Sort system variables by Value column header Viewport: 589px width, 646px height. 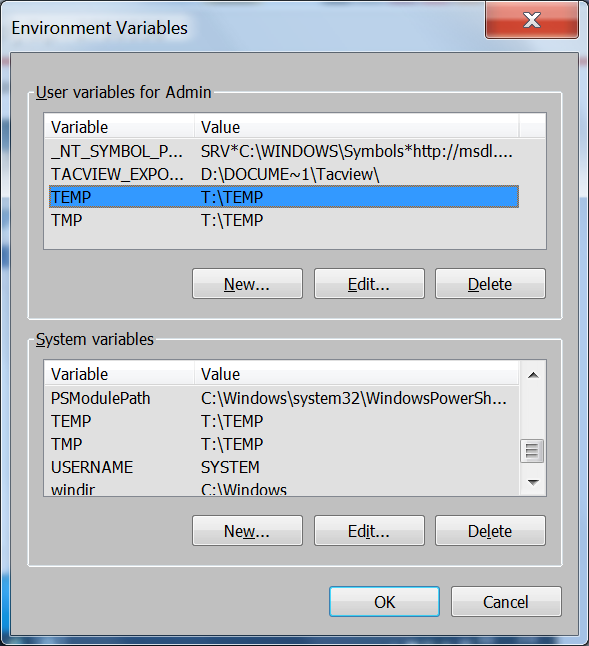[356, 374]
